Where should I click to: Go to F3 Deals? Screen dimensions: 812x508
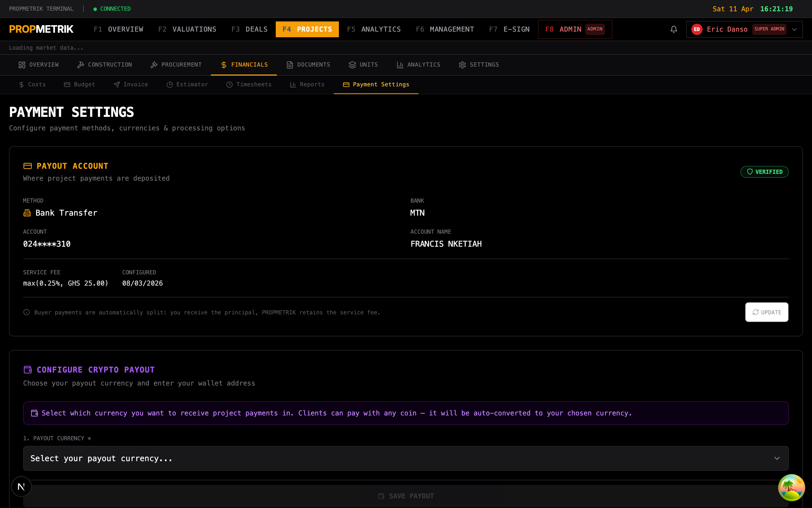click(x=249, y=29)
